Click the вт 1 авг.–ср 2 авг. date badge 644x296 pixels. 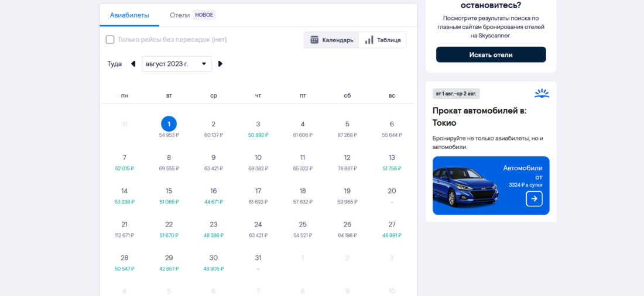click(x=456, y=94)
